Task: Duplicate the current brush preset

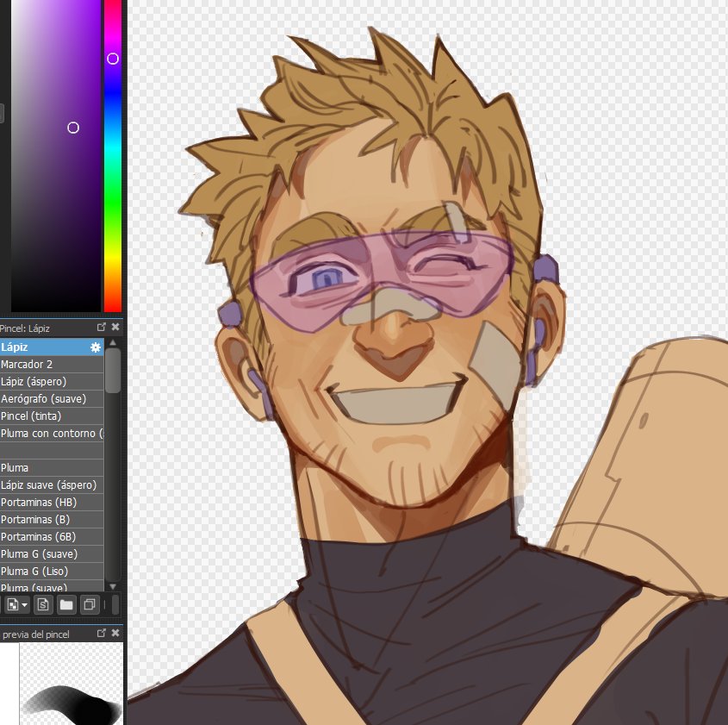Action: [90, 604]
